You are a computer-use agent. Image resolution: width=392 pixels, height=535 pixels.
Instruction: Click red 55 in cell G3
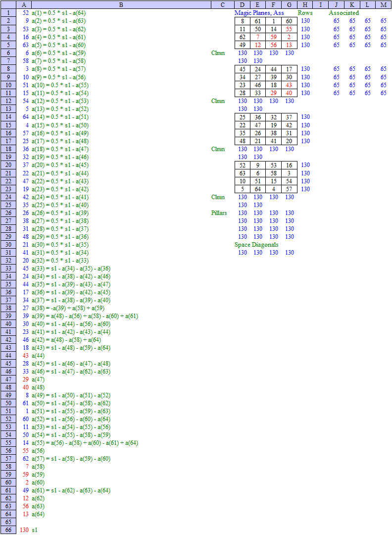tap(289, 29)
